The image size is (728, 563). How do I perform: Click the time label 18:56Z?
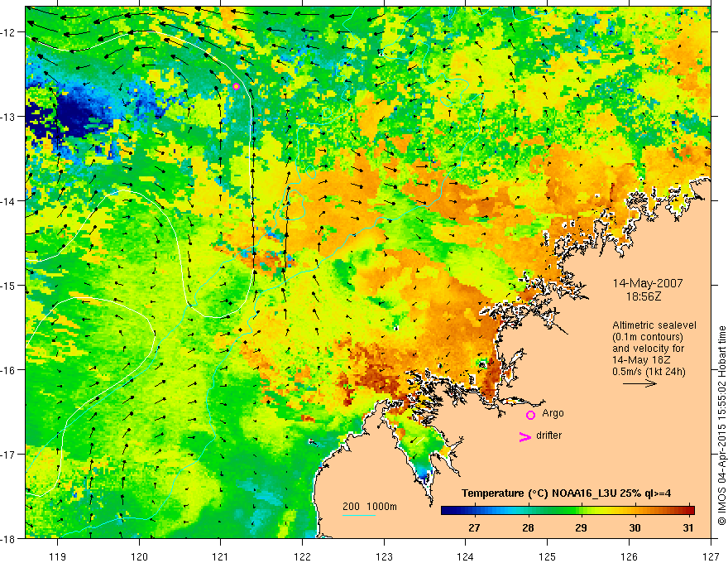click(644, 296)
